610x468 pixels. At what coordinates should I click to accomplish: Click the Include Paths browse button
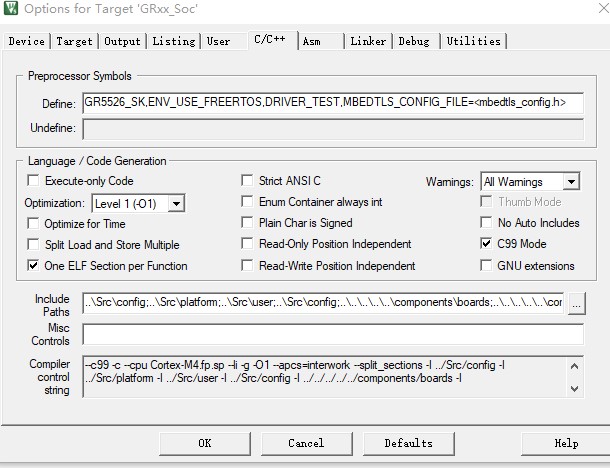(575, 304)
